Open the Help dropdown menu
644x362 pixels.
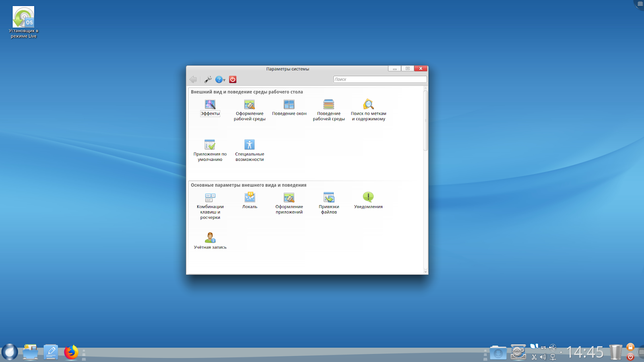(x=220, y=80)
